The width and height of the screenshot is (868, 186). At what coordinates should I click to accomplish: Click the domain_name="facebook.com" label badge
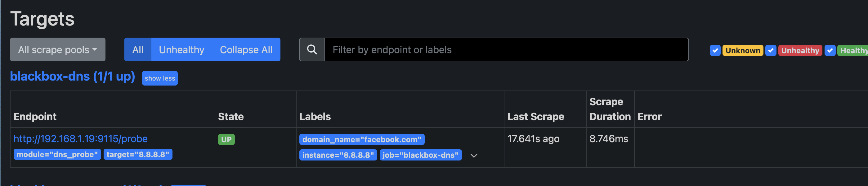pos(361,139)
